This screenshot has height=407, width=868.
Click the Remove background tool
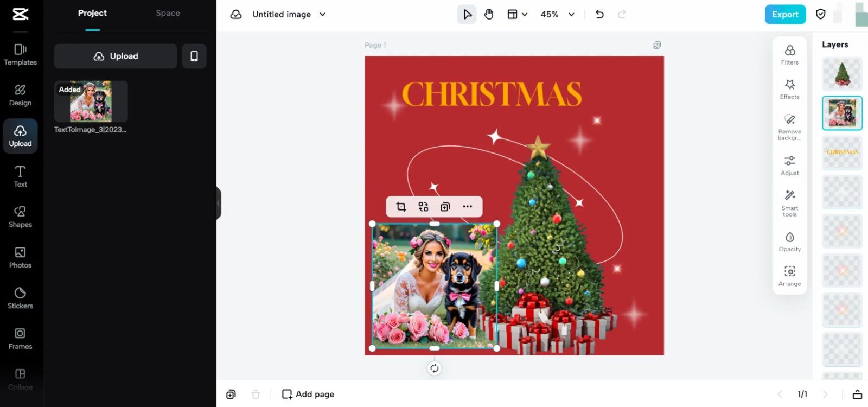tap(789, 126)
